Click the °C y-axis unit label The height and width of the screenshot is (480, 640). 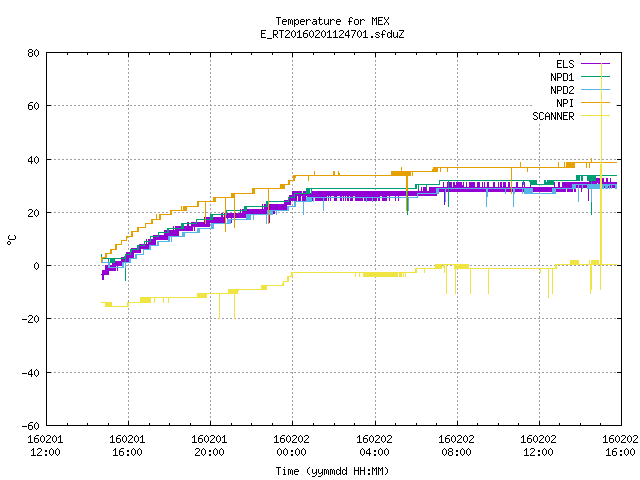(x=11, y=240)
